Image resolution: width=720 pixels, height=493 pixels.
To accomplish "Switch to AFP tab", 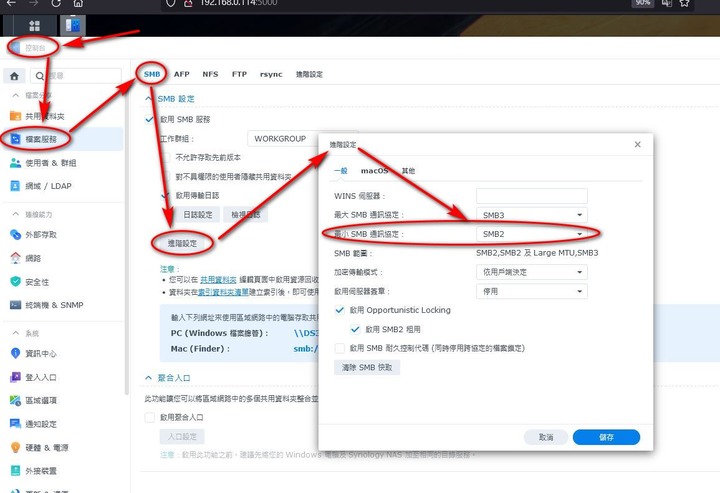I will (181, 74).
